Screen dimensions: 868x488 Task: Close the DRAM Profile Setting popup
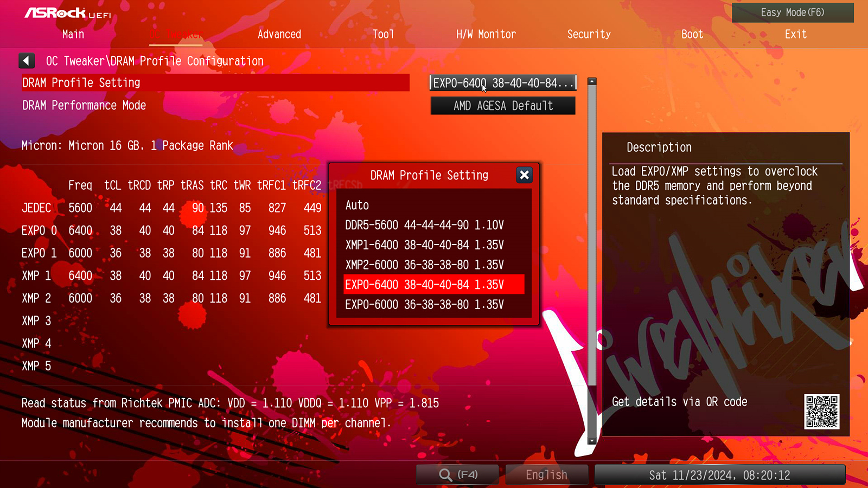tap(524, 175)
